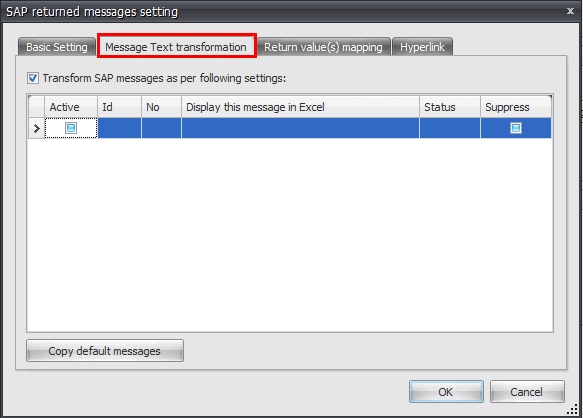This screenshot has height=418, width=583.
Task: Click the Display this message in Excel header
Action: [x=300, y=107]
